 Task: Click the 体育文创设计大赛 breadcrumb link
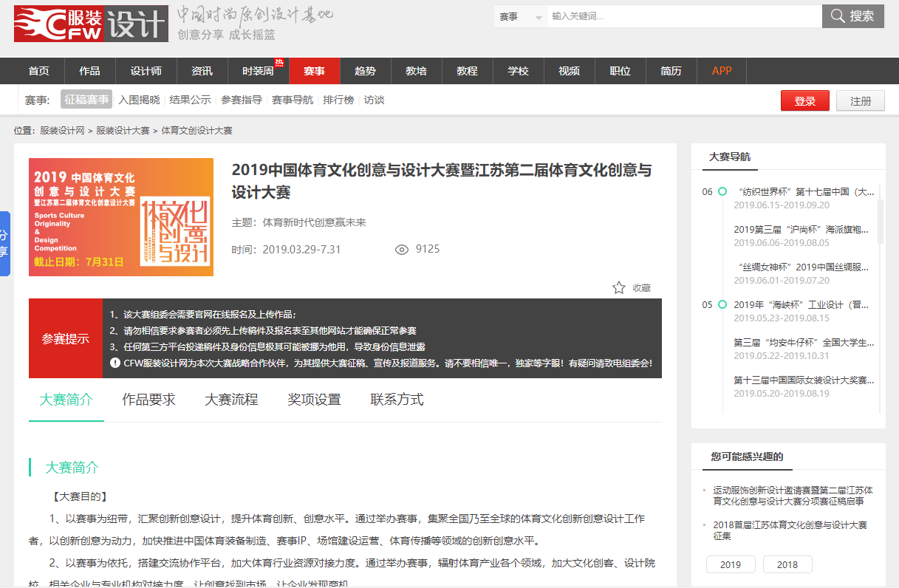pos(196,131)
